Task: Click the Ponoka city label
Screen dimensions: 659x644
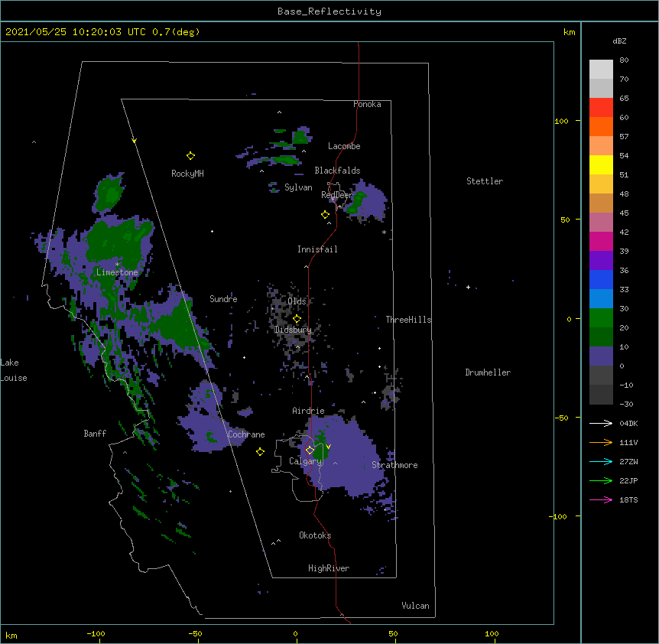Action: tap(367, 104)
